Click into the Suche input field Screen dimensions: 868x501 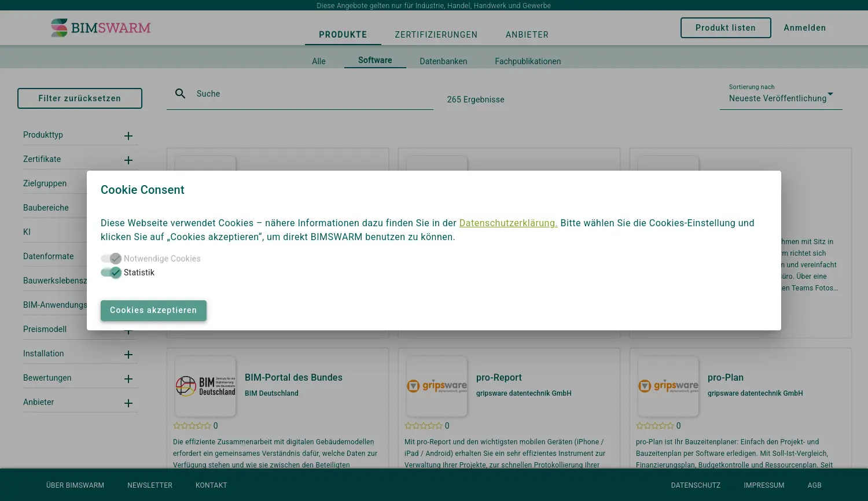[x=312, y=94]
